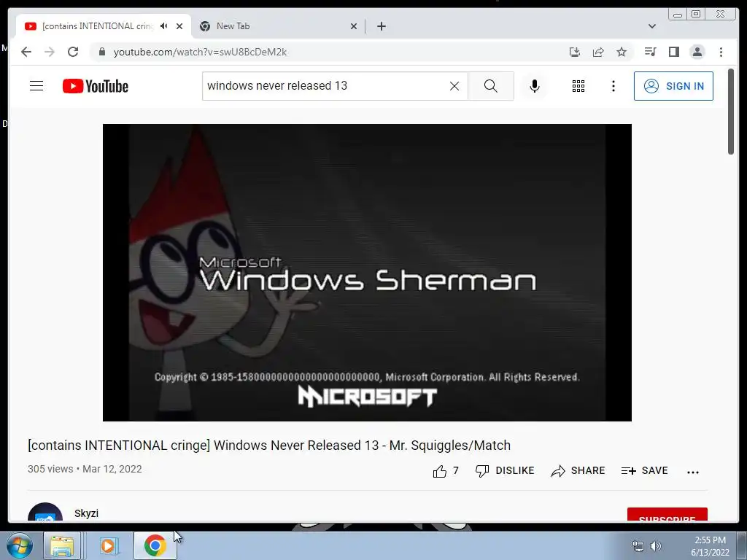
Task: Click the '305 views' text
Action: pyautogui.click(x=50, y=469)
